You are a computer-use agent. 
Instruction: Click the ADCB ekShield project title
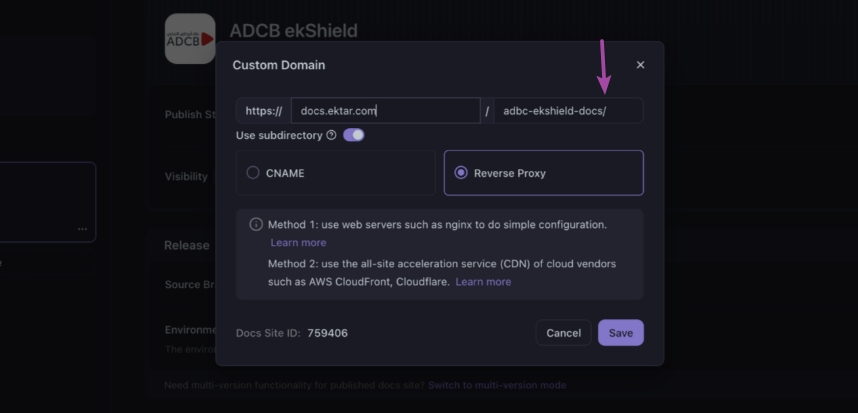293,31
